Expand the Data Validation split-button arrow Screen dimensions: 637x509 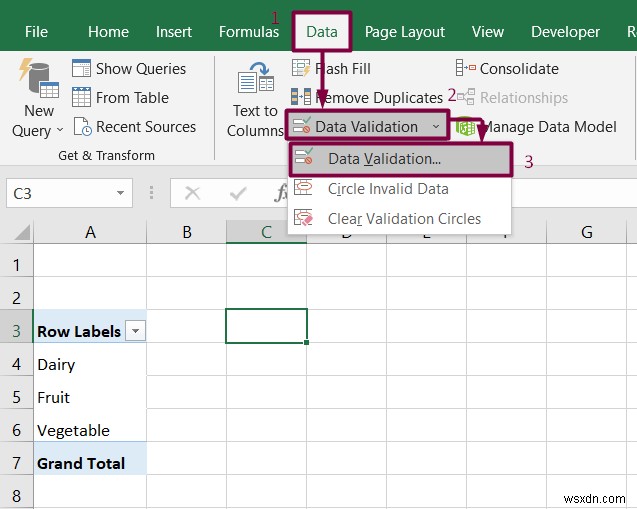[x=436, y=126]
